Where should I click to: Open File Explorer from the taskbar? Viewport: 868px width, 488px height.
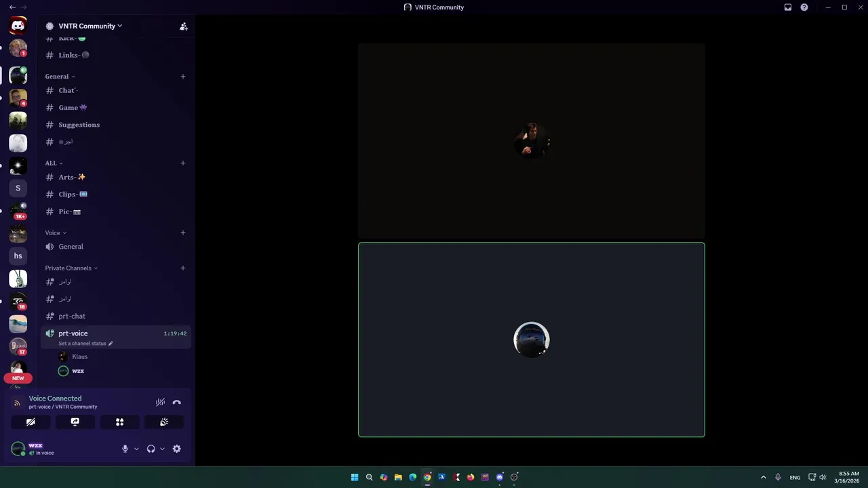[398, 477]
